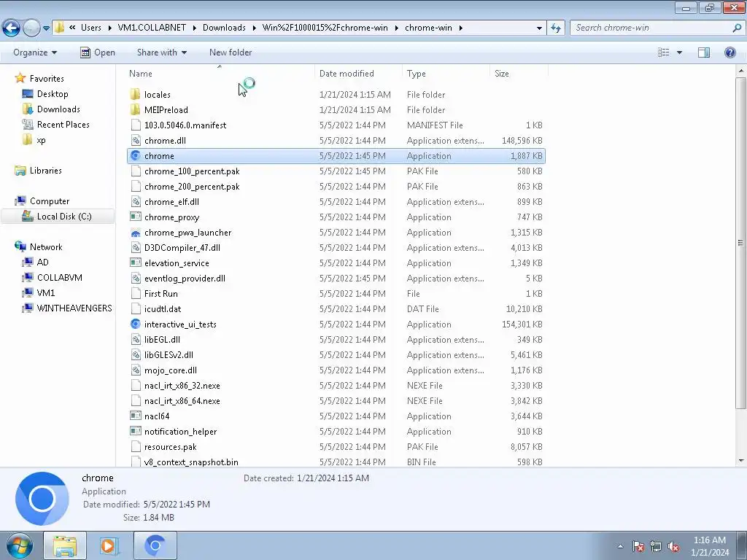Go back with the Back arrow button
The height and width of the screenshot is (560, 747).
(12, 28)
